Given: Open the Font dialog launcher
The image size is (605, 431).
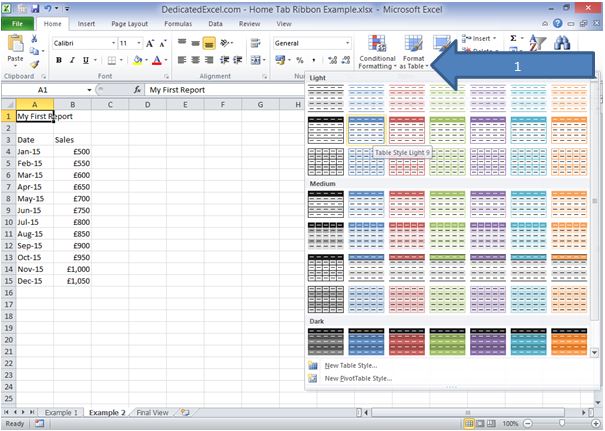Looking at the screenshot, I should (x=166, y=76).
